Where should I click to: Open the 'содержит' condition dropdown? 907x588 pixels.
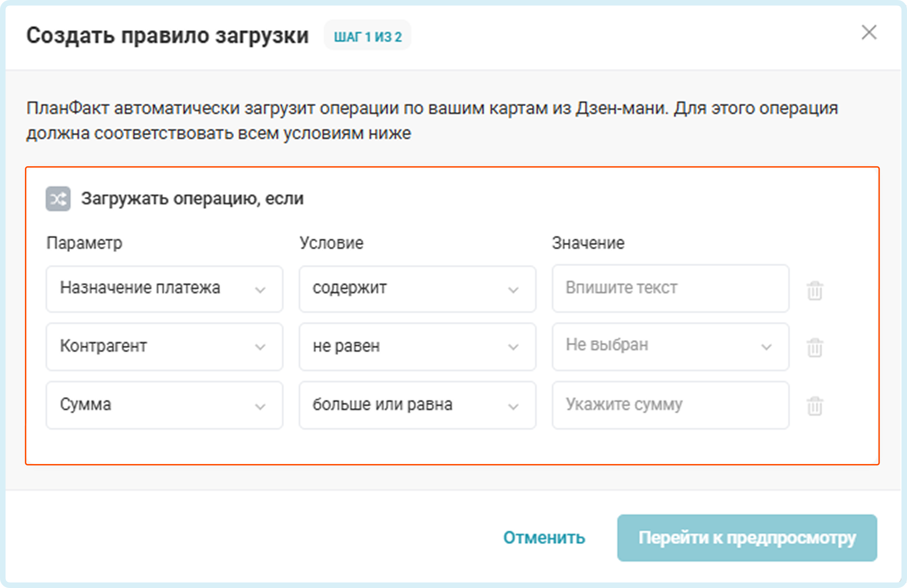(x=417, y=289)
